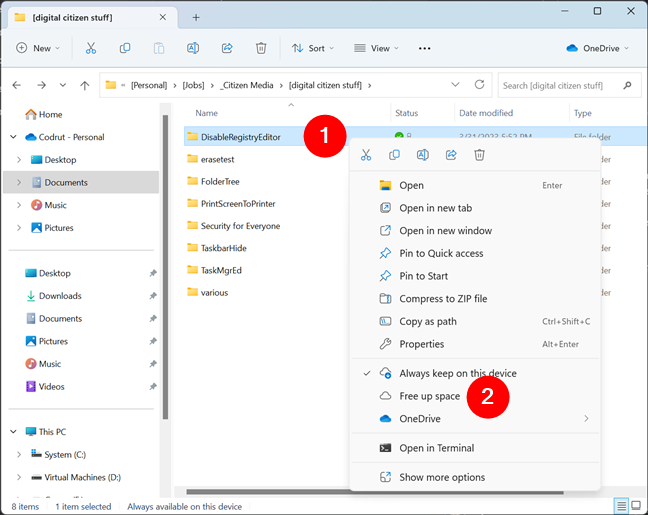Expand the Documents tree node
Screen dimensions: 648x515
point(19,182)
